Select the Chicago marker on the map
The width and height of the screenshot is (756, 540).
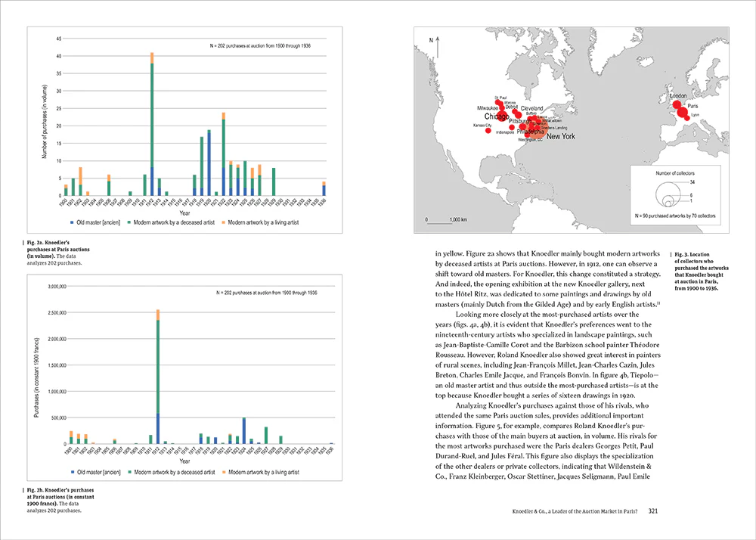pos(501,116)
